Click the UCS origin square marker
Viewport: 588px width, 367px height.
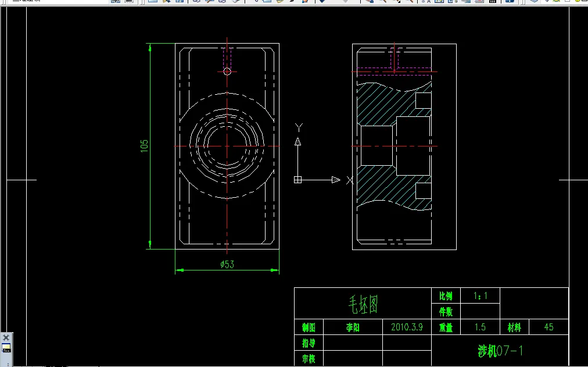297,180
